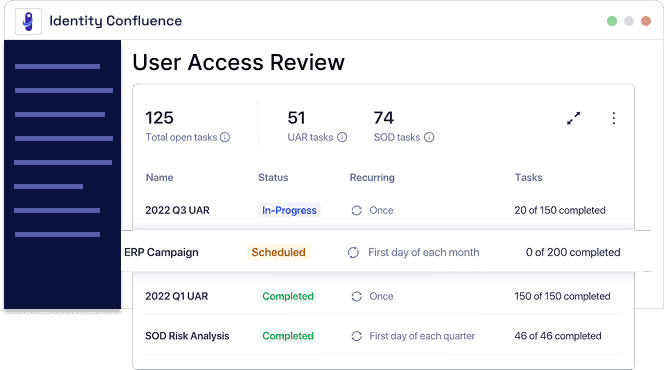Screen dimensions: 664x370
Task: Select the In-Progress status badge
Action: (x=289, y=210)
